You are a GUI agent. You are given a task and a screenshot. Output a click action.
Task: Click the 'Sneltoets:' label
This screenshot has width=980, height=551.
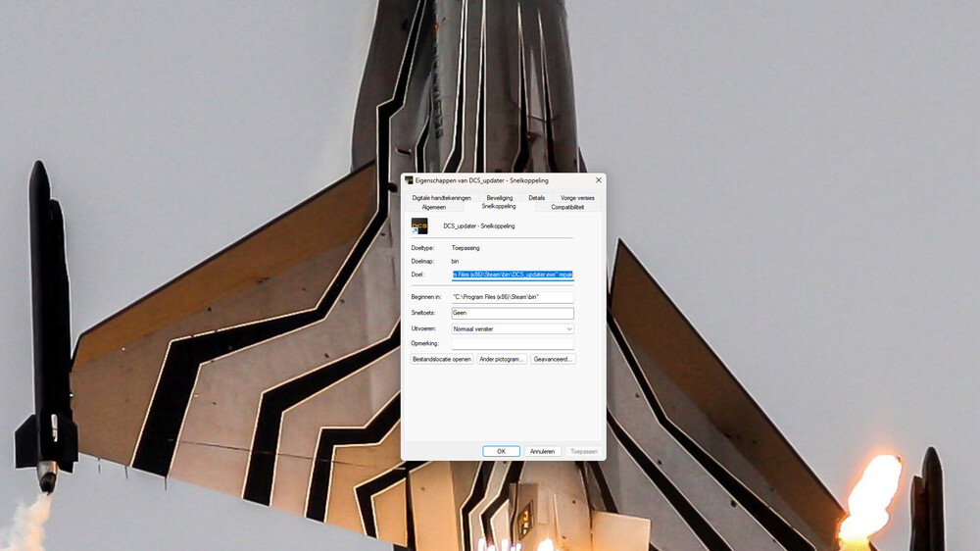click(x=423, y=313)
